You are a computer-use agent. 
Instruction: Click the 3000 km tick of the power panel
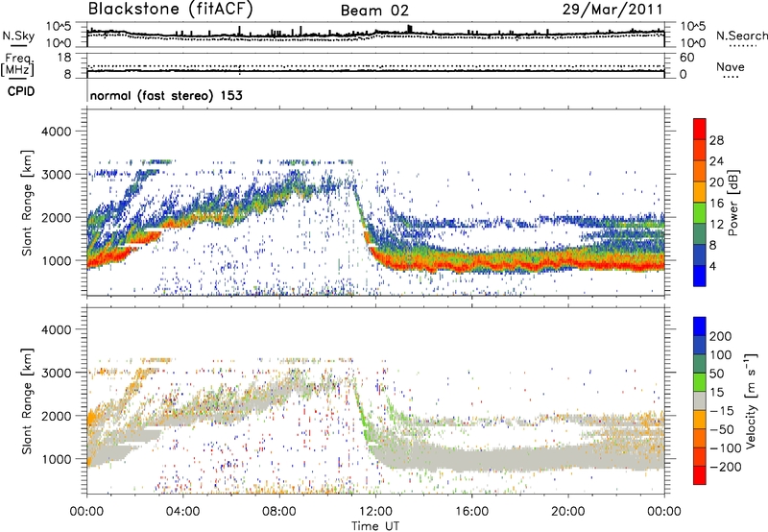56,175
